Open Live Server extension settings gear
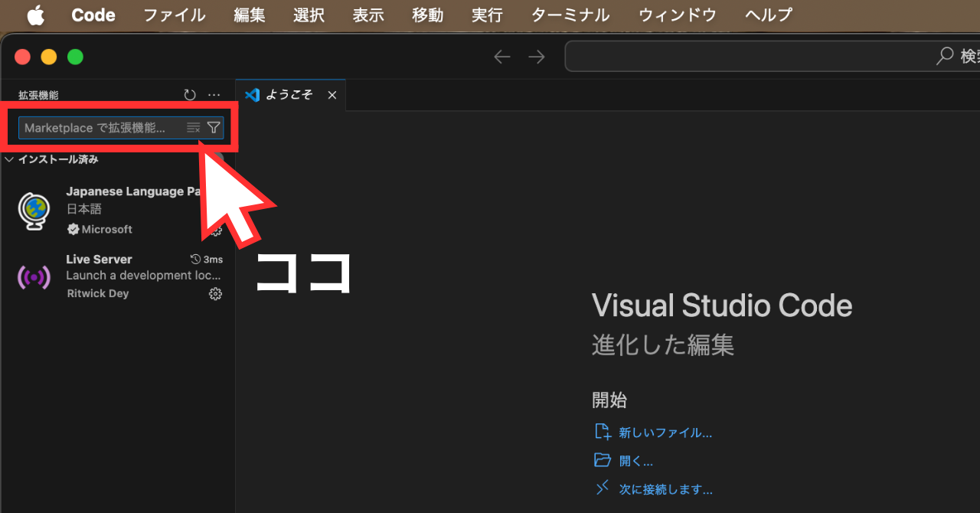The image size is (980, 513). pyautogui.click(x=215, y=293)
